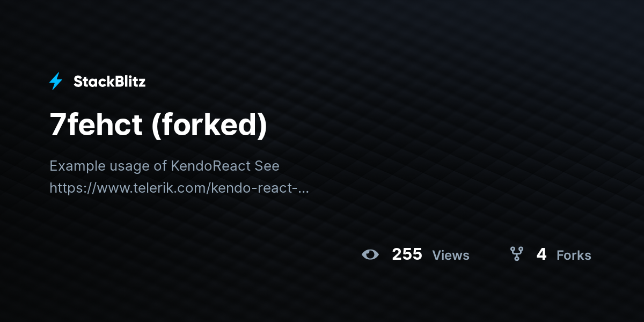
Task: Click the eye icon beside 255
Action: tap(370, 254)
